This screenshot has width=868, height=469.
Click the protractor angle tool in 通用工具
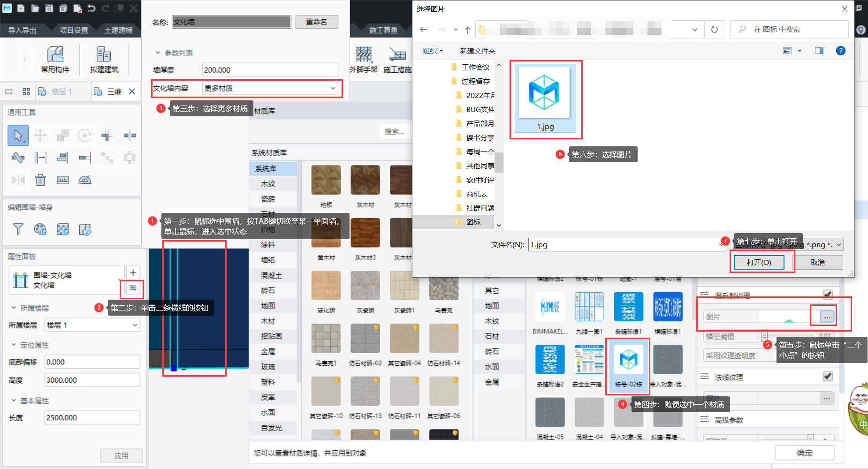click(85, 180)
